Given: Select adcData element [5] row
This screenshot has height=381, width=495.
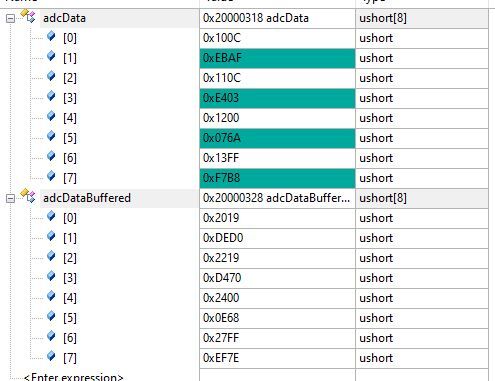Looking at the screenshot, I should tap(247, 138).
